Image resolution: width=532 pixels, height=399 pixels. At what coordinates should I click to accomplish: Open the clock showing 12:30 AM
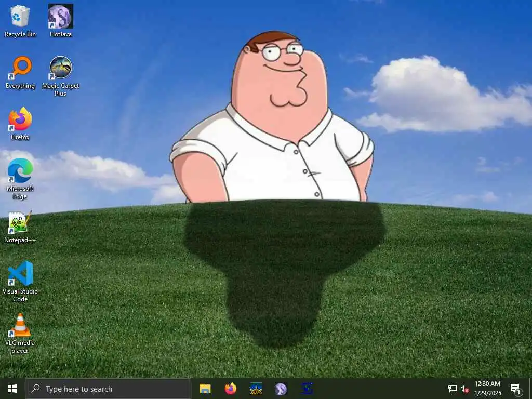[487, 389]
